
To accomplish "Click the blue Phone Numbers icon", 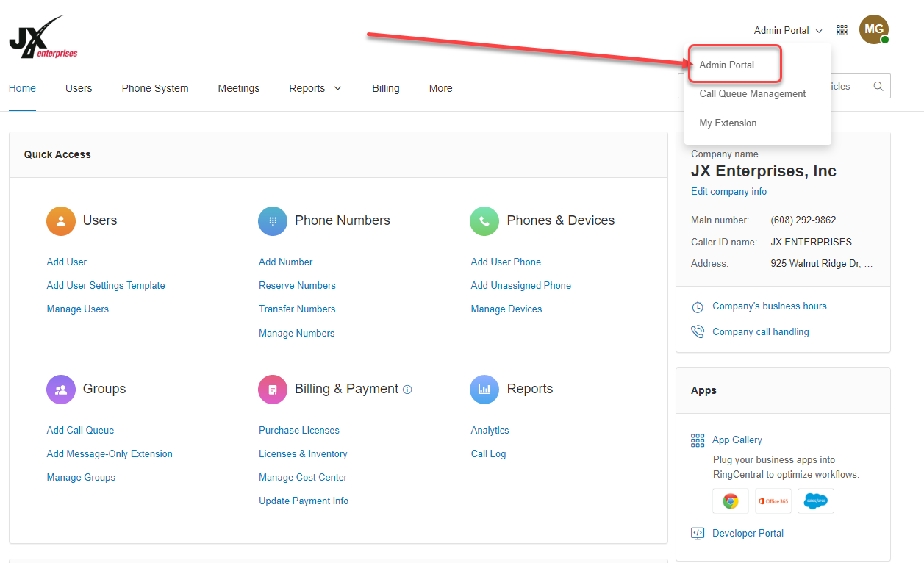I will click(x=273, y=220).
